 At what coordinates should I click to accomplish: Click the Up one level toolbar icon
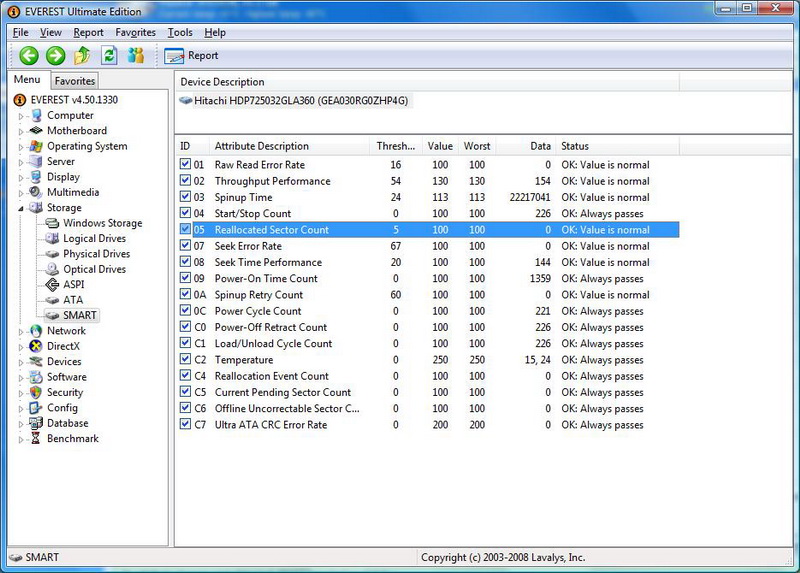82,56
